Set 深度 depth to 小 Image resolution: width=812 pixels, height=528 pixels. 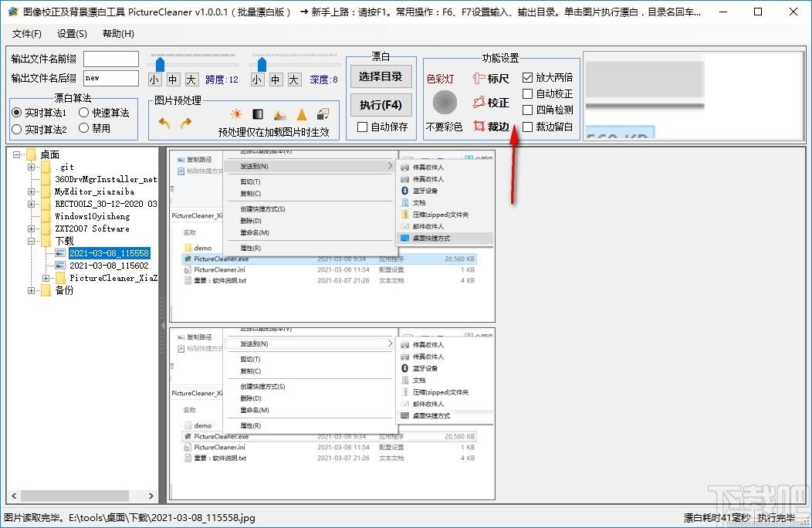tap(256, 80)
